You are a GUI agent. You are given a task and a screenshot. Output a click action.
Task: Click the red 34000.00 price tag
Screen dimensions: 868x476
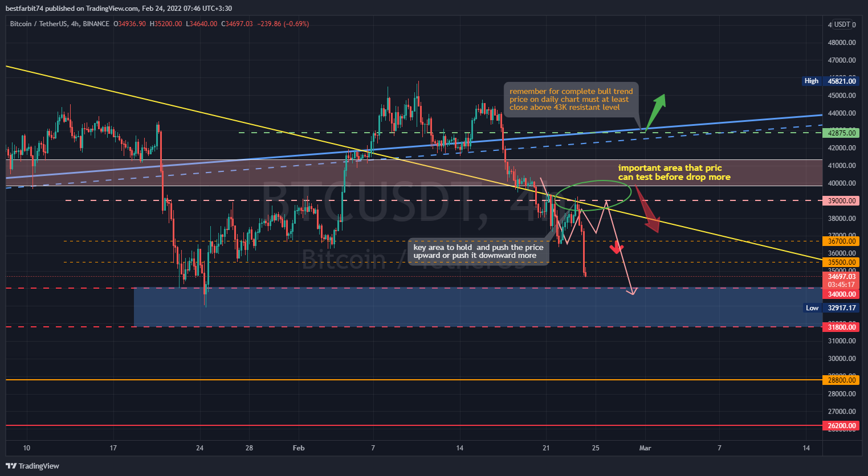[x=841, y=294]
